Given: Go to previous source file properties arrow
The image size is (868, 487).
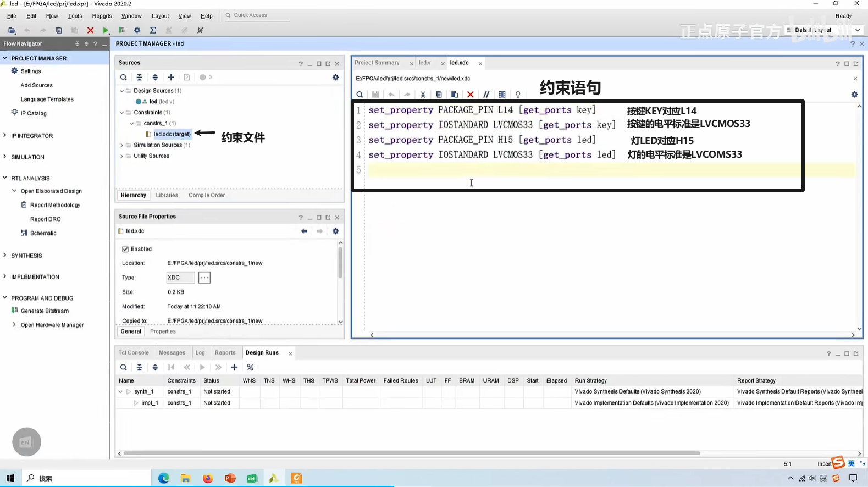Looking at the screenshot, I should point(304,231).
